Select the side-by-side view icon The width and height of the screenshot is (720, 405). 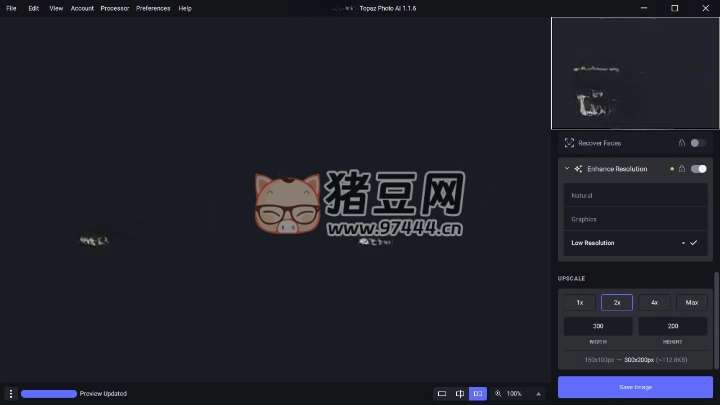coord(478,394)
